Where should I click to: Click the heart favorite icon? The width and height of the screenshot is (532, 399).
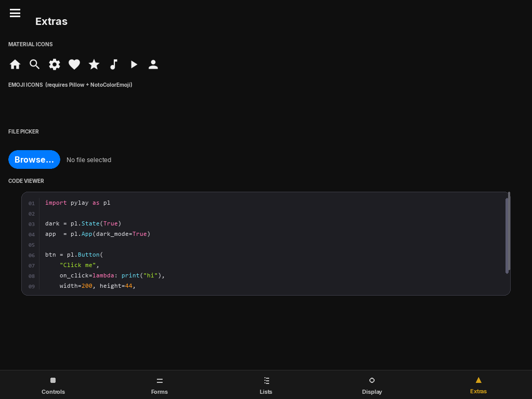coord(74,64)
